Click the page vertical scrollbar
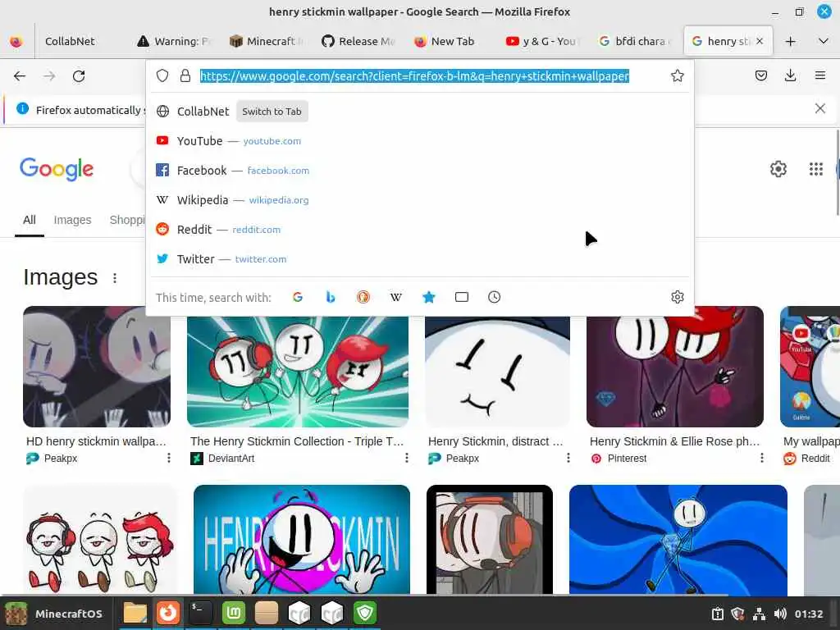 pyautogui.click(x=838, y=172)
